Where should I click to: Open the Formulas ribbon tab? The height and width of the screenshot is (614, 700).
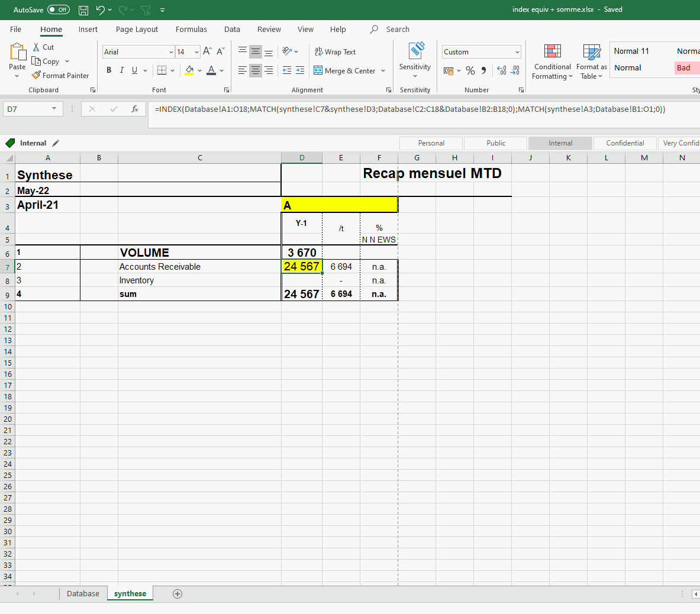(x=191, y=30)
